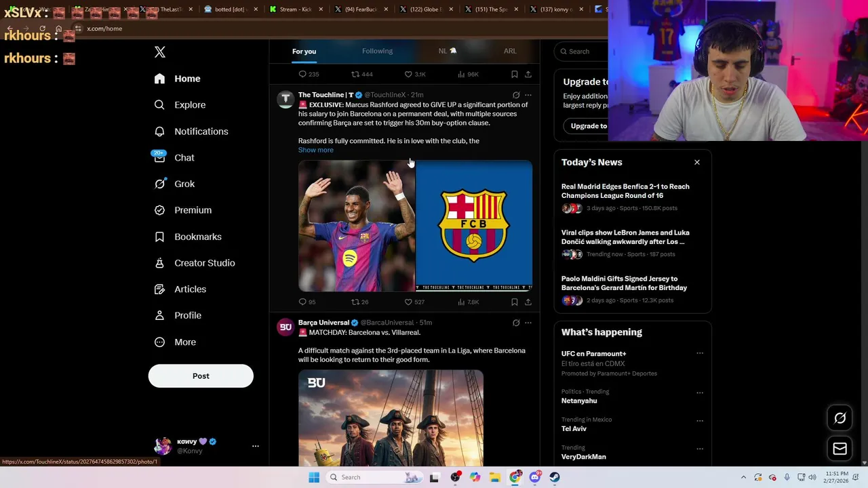The width and height of the screenshot is (868, 488).
Task: Open Barça Universal pirate matchday image
Action: click(391, 418)
